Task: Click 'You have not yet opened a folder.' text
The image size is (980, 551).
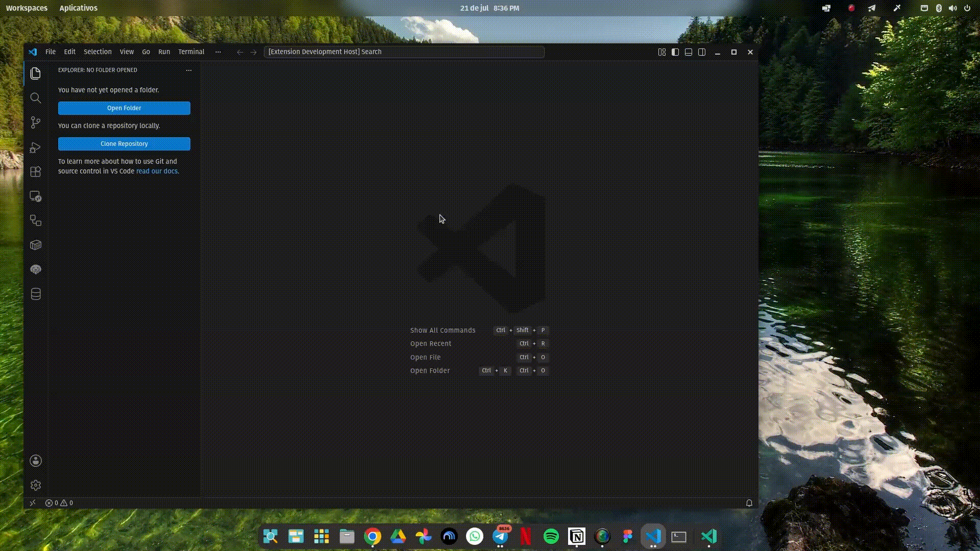Action: [x=109, y=90]
